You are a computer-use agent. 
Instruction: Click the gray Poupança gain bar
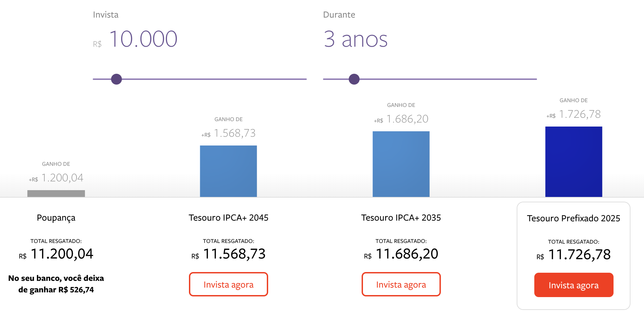coord(56,193)
